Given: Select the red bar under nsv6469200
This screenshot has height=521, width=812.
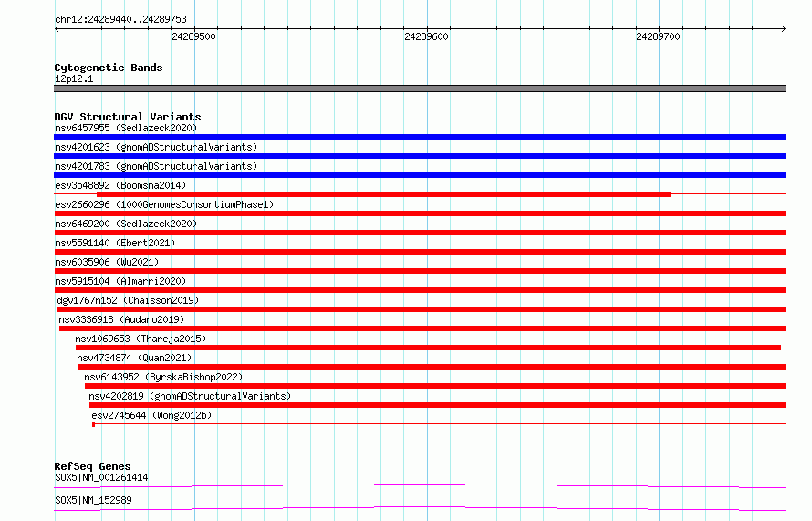Looking at the screenshot, I should tap(420, 233).
